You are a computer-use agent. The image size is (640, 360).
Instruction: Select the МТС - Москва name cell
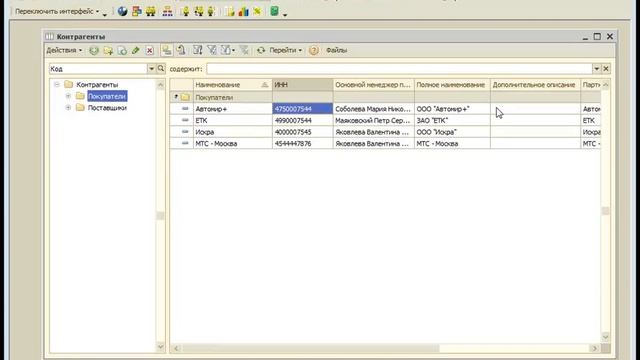pyautogui.click(x=233, y=143)
